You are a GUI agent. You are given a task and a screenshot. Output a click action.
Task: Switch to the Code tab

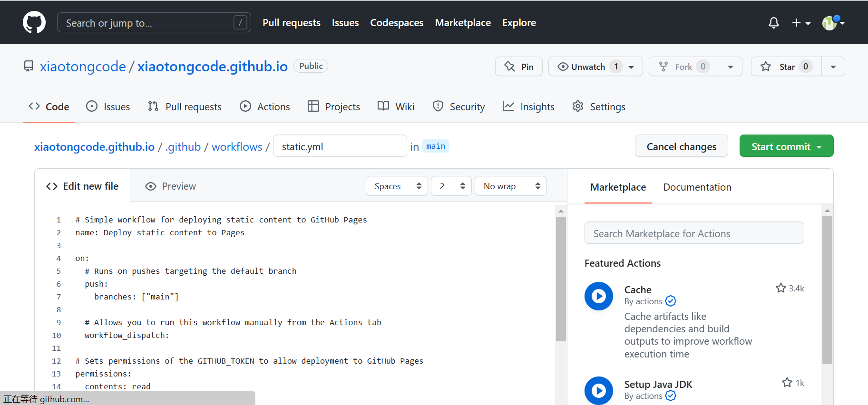pyautogui.click(x=49, y=106)
